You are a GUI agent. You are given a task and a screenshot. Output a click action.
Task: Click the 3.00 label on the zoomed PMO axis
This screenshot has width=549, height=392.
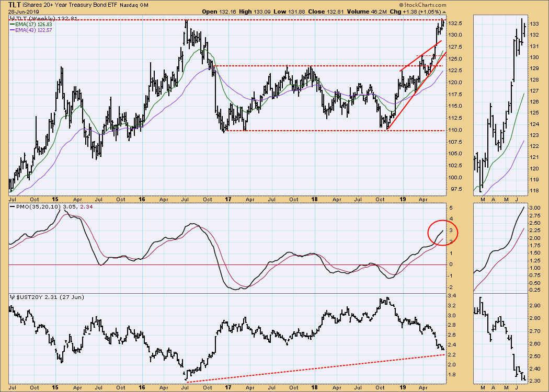(535, 208)
